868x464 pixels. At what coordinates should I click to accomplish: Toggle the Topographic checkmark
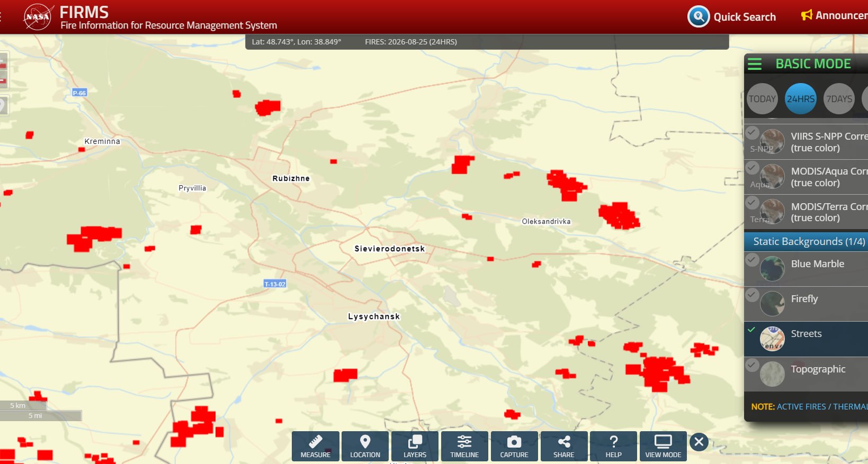click(752, 365)
